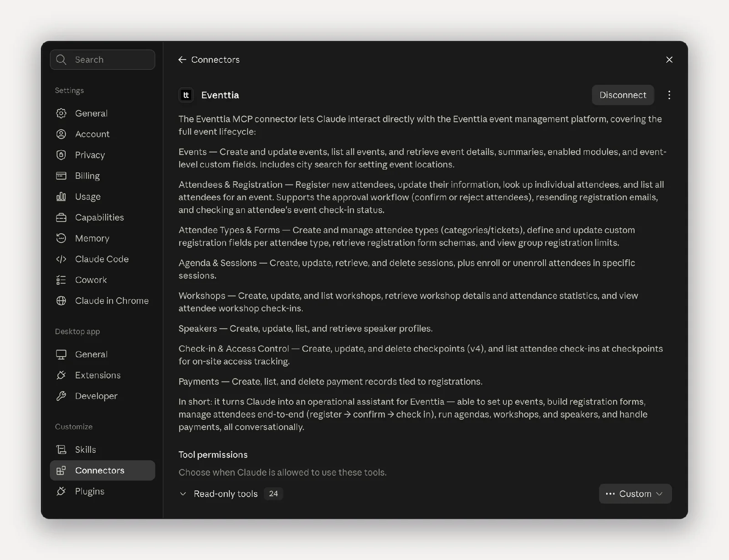Open the Eventtia more options menu
The height and width of the screenshot is (560, 729).
tap(669, 95)
